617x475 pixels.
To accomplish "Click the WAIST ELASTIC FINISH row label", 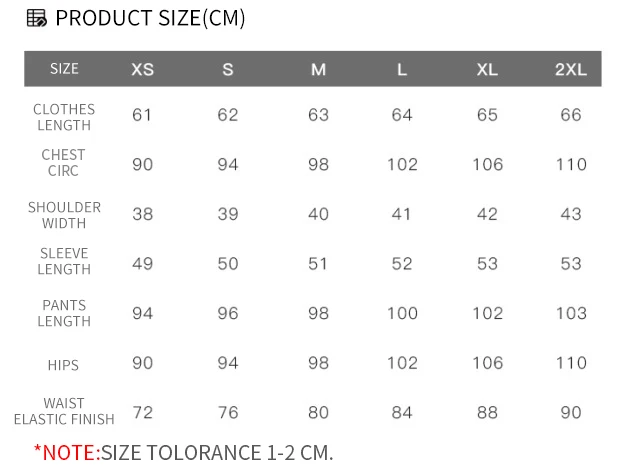I will 64,411.
